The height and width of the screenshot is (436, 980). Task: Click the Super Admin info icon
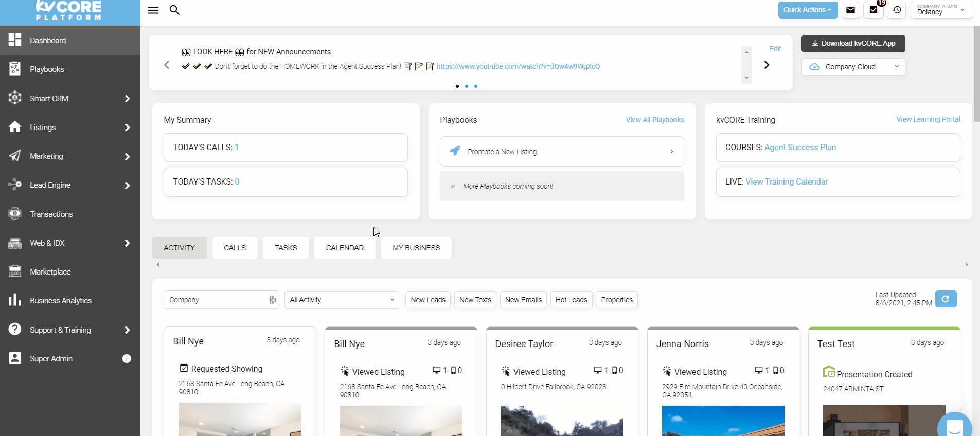tap(127, 359)
